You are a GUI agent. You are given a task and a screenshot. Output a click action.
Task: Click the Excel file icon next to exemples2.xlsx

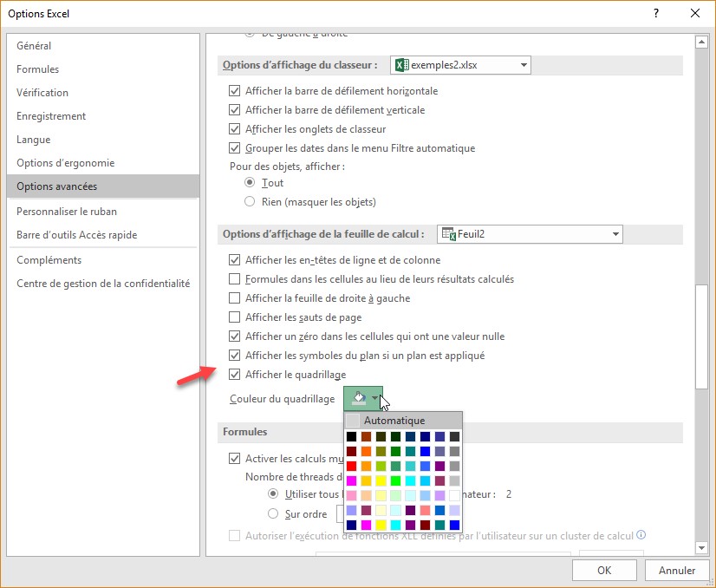(x=401, y=65)
